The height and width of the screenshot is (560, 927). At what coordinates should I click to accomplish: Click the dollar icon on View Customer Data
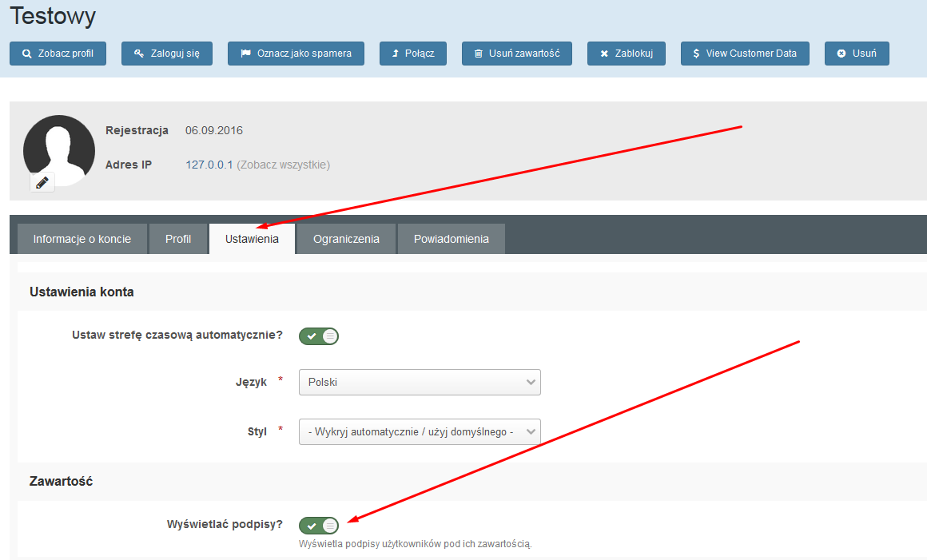[x=696, y=54]
